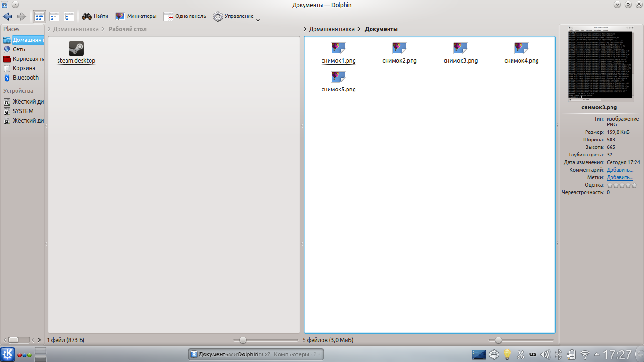Click Домашняя папка breadcrumb in right pane

coord(332,29)
